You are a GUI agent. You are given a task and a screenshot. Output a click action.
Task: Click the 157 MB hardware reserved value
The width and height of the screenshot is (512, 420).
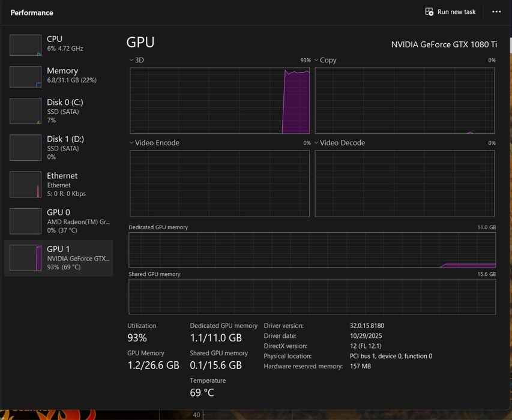(x=360, y=366)
